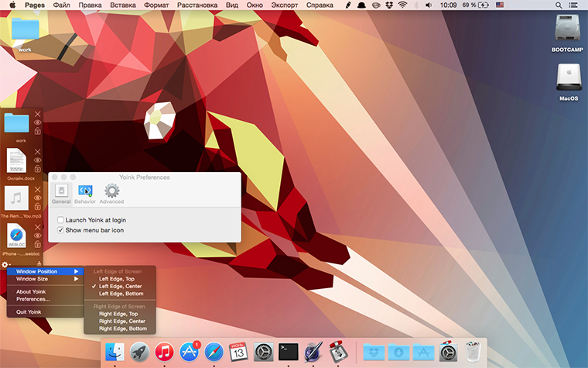Open iTunes from the Dock
This screenshot has height=368, width=588.
pos(164,351)
